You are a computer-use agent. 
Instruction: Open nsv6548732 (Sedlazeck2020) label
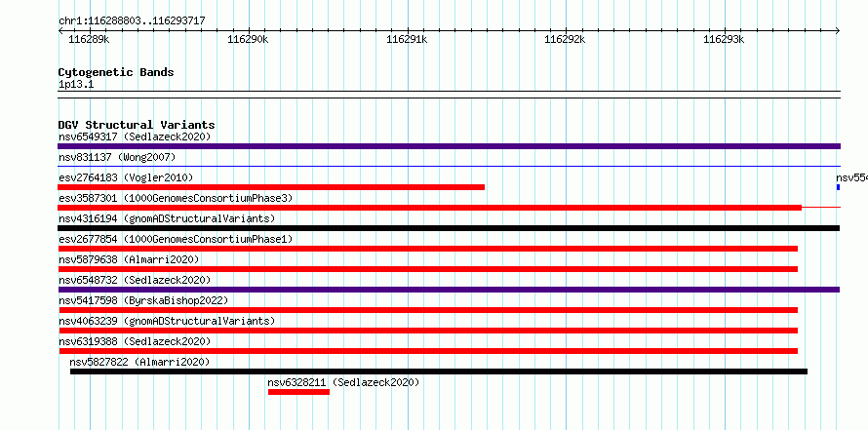[x=135, y=280]
